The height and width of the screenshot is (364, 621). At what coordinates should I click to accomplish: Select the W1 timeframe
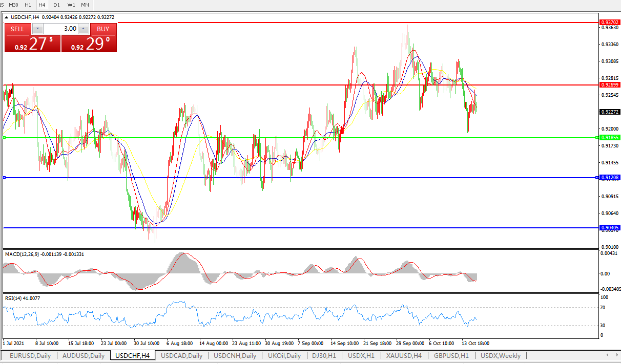click(71, 5)
